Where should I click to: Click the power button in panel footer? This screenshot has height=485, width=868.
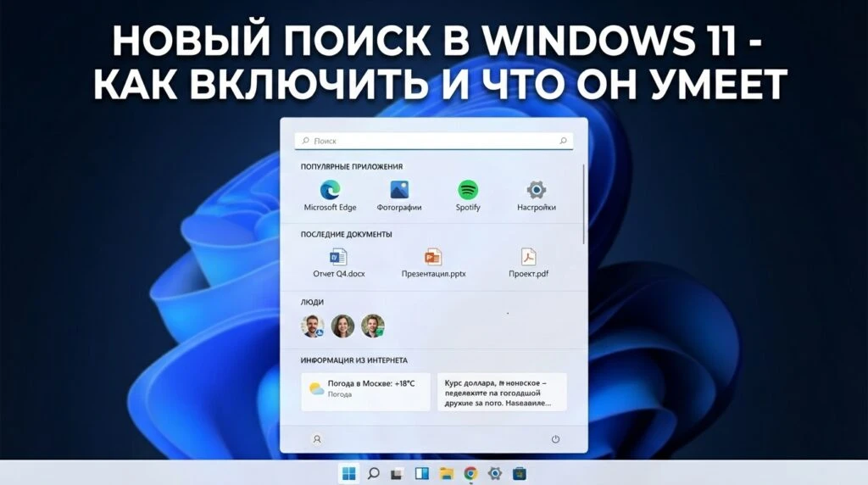555,439
